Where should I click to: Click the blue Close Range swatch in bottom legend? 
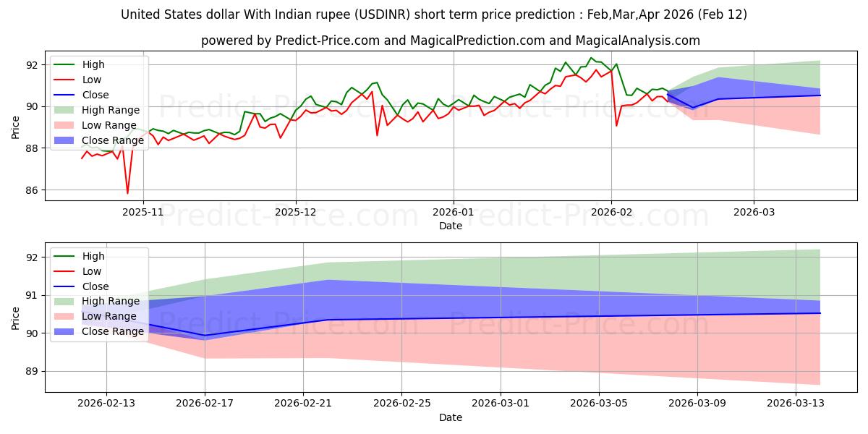(x=65, y=331)
